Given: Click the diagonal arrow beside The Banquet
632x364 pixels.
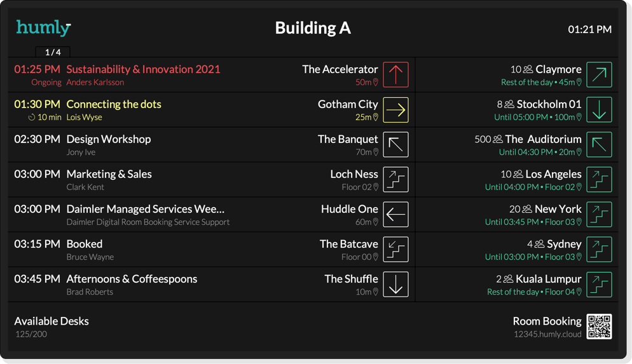Looking at the screenshot, I should [395, 145].
